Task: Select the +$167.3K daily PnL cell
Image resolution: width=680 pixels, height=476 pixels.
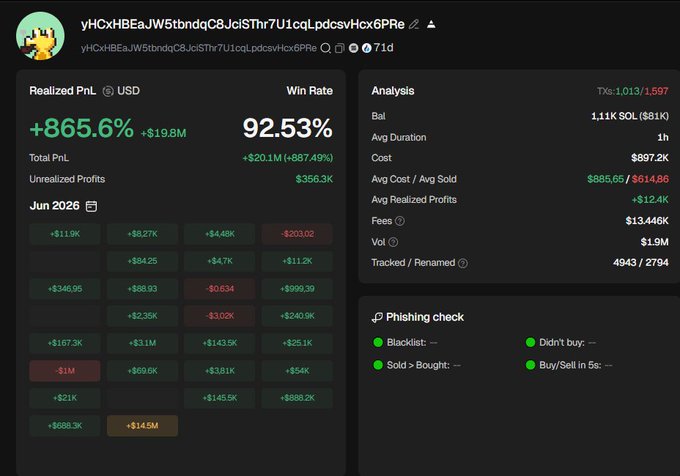Action: (x=65, y=343)
